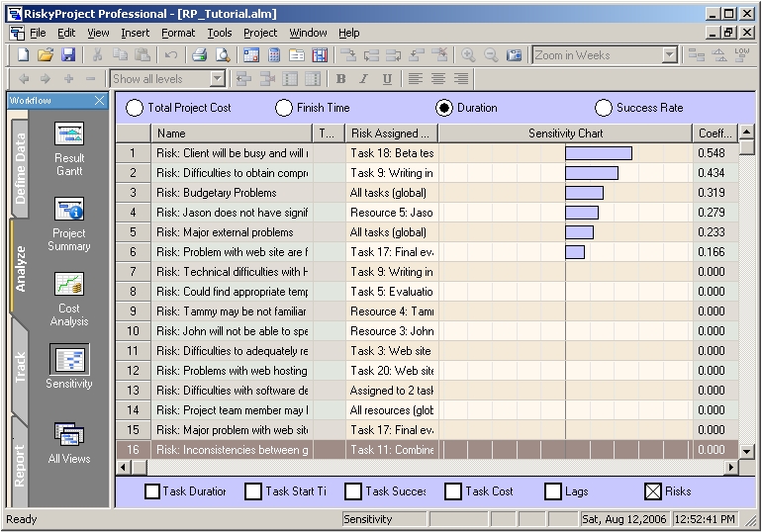Switch to Report workflow tab

click(20, 465)
